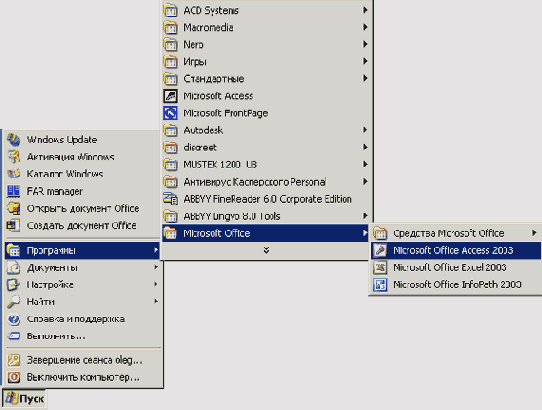Select the Найти entry text
Image resolution: width=542 pixels, height=410 pixels.
coord(40,302)
